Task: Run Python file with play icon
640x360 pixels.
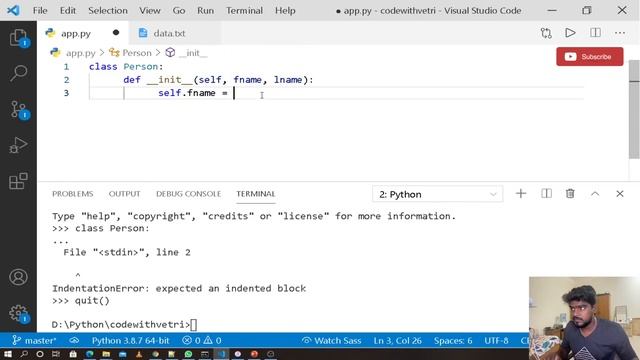Action: (x=570, y=33)
